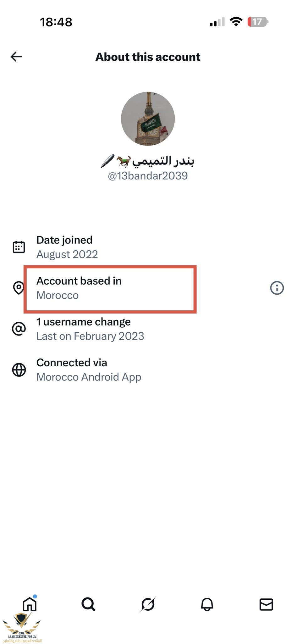Tap the Arabic display name

tap(162, 161)
